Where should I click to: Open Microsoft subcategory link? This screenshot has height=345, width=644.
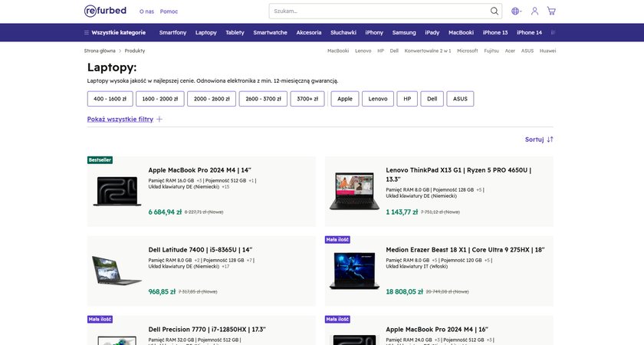468,51
